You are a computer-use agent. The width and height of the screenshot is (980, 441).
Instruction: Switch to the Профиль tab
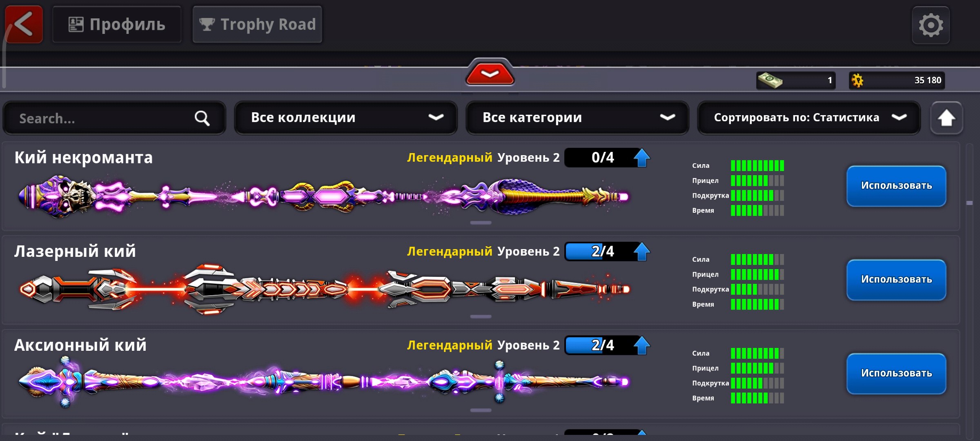117,24
